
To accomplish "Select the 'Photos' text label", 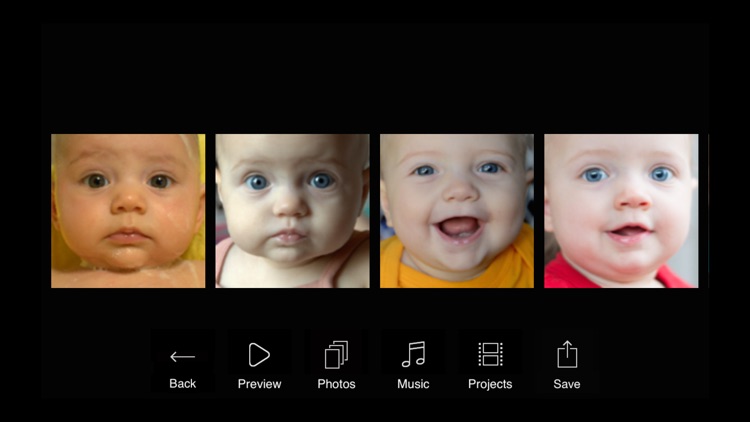I will click(336, 384).
